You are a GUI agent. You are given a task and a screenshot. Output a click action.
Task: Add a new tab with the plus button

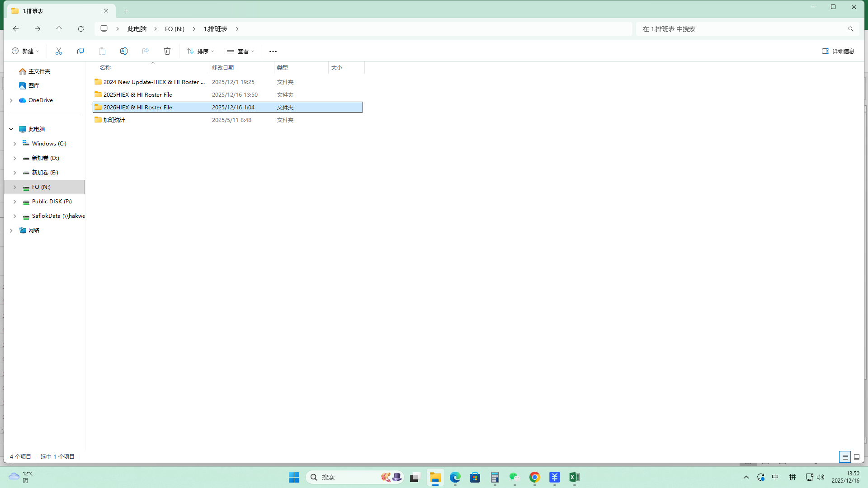(x=126, y=11)
